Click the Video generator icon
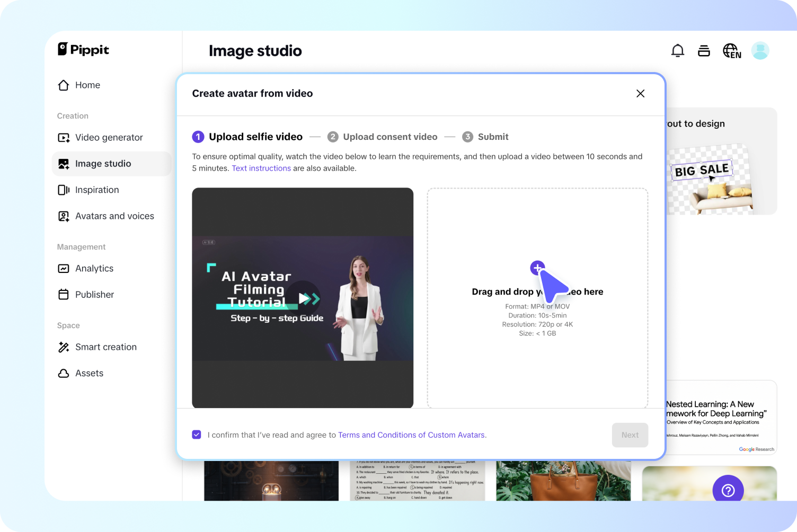This screenshot has height=532, width=797. coord(64,138)
